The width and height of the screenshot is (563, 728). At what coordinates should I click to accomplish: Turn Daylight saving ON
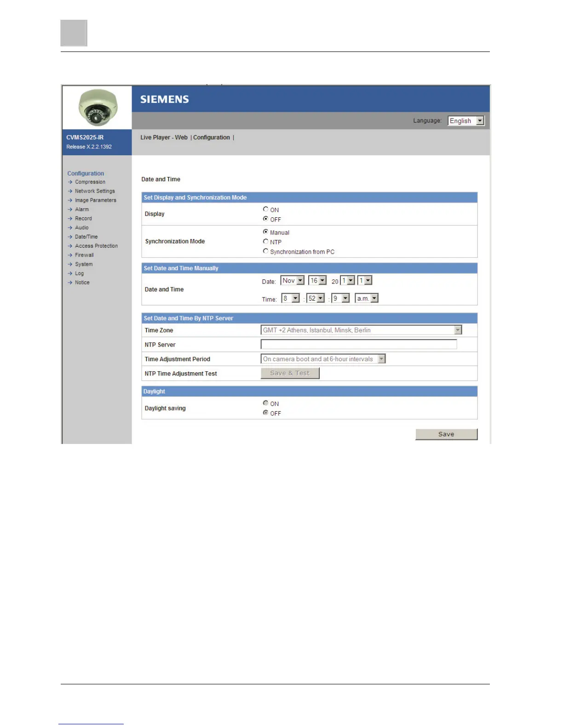(265, 403)
